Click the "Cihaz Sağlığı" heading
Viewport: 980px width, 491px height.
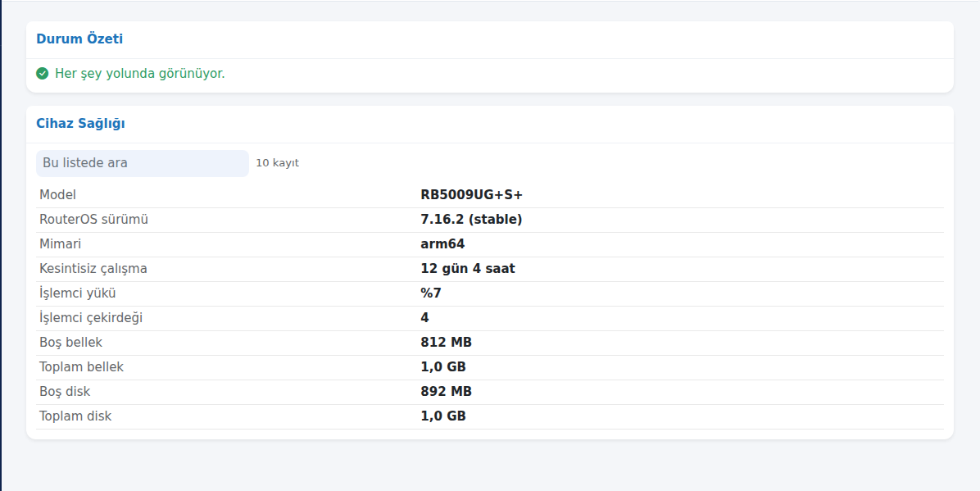80,123
